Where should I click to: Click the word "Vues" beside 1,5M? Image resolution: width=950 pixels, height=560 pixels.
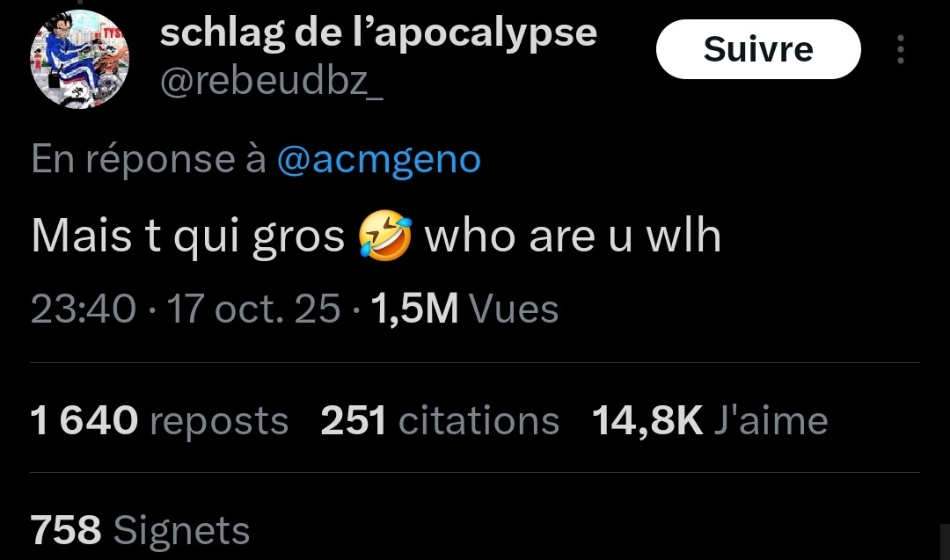tap(515, 309)
